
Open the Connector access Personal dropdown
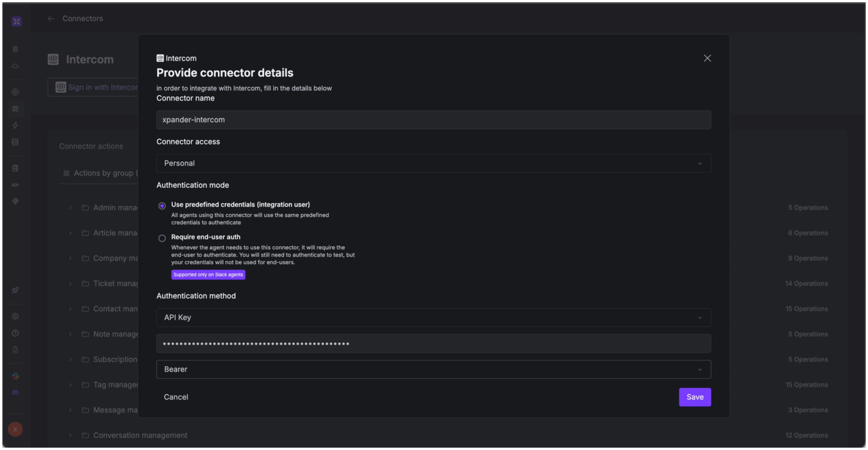click(433, 163)
